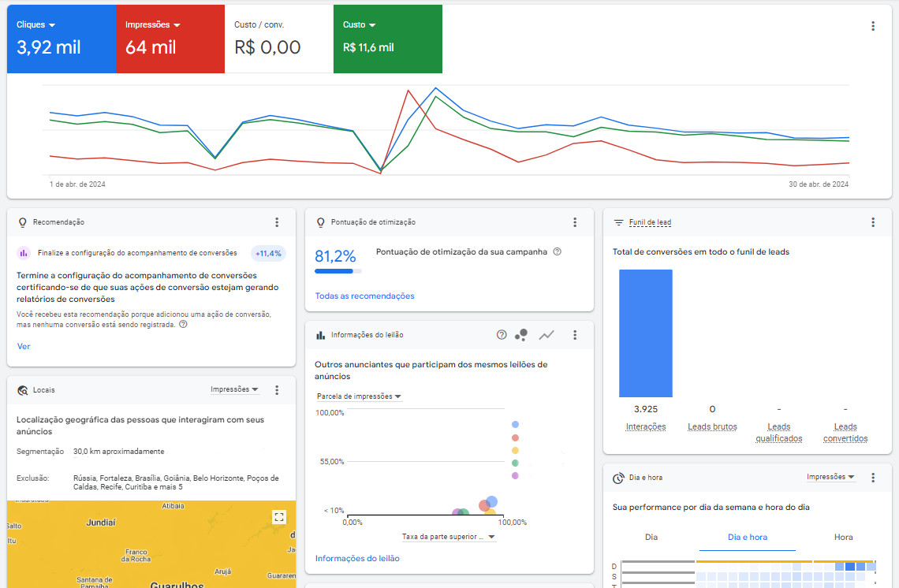This screenshot has width=899, height=588.
Task: Switch auction insights to line chart view
Action: (x=546, y=335)
